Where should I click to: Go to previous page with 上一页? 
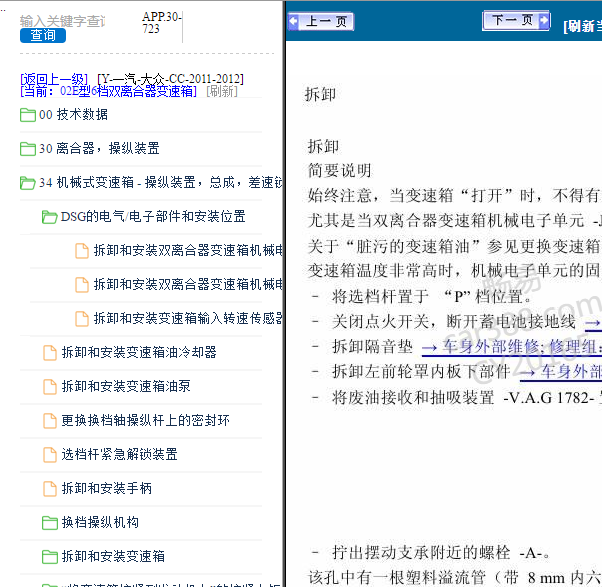tap(321, 21)
